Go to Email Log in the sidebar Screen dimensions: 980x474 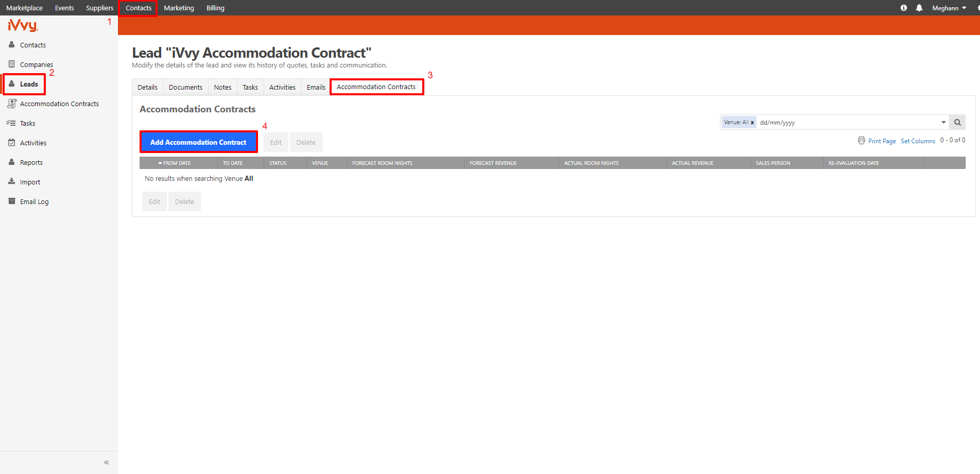[x=35, y=202]
